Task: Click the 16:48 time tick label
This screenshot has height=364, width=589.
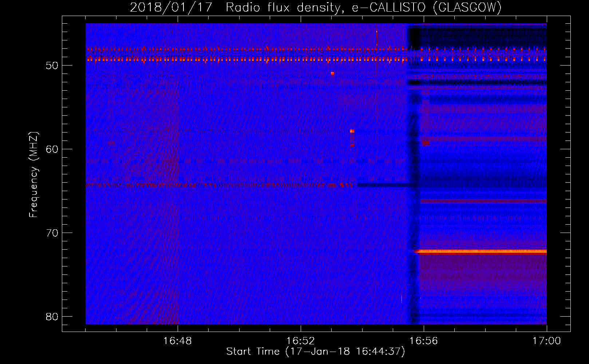Action: point(178,341)
